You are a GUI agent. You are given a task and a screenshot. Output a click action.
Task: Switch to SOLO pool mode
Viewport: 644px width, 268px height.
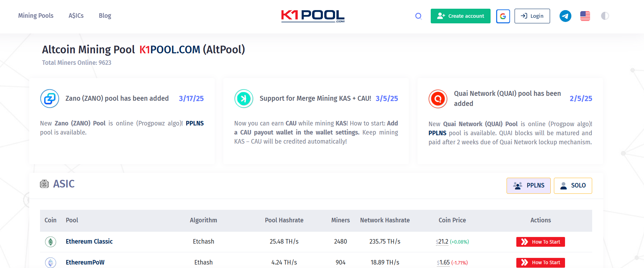click(573, 186)
